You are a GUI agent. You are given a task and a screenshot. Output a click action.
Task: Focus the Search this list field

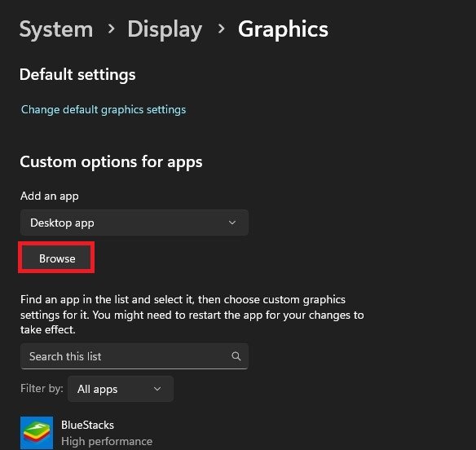[134, 356]
